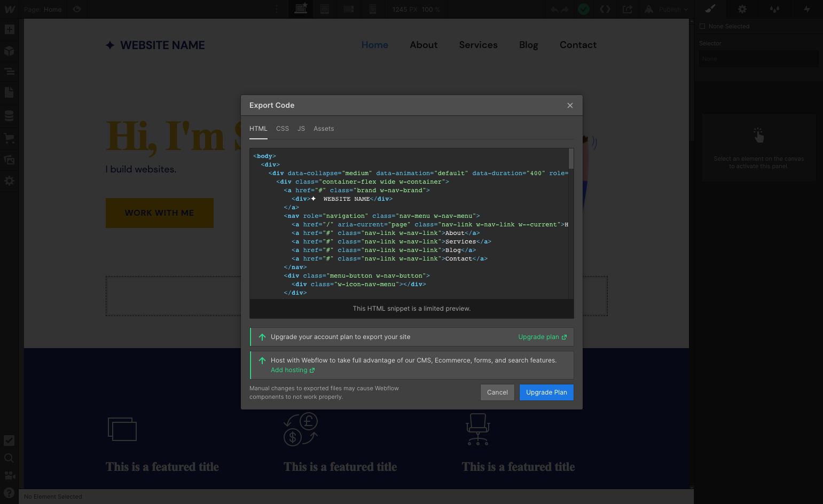Switch to the JS tab in Export Code
Screen dimensions: 823x504
pos(301,129)
